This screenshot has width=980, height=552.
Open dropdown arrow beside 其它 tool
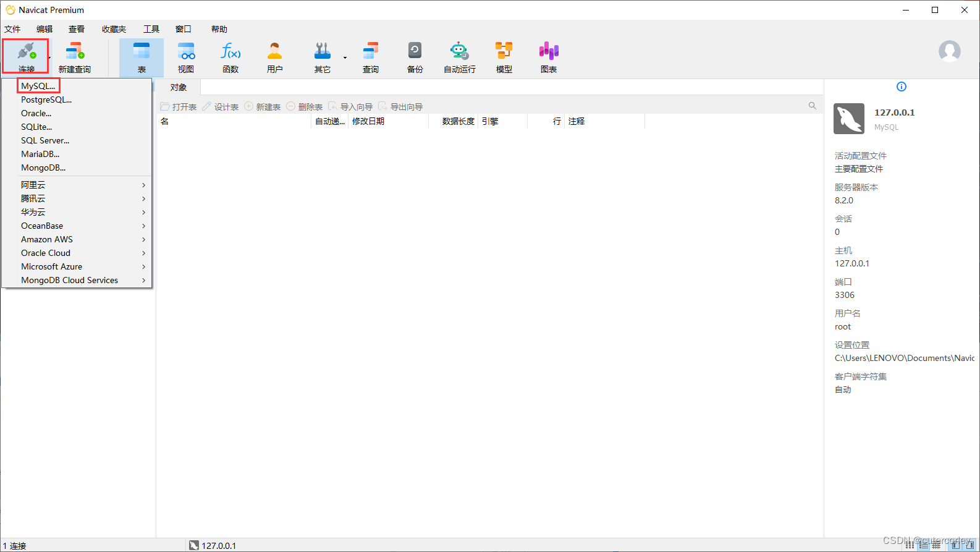[345, 57]
